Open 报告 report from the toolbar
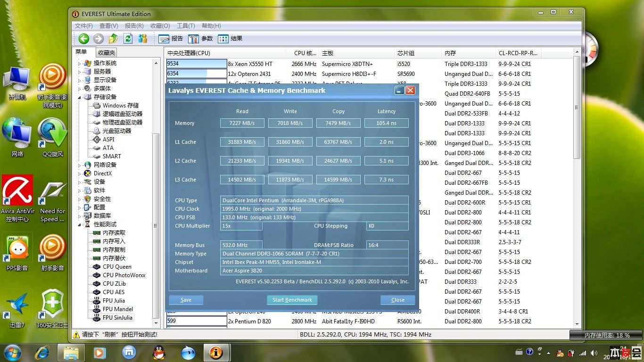This screenshot has width=644, height=362. tap(171, 39)
